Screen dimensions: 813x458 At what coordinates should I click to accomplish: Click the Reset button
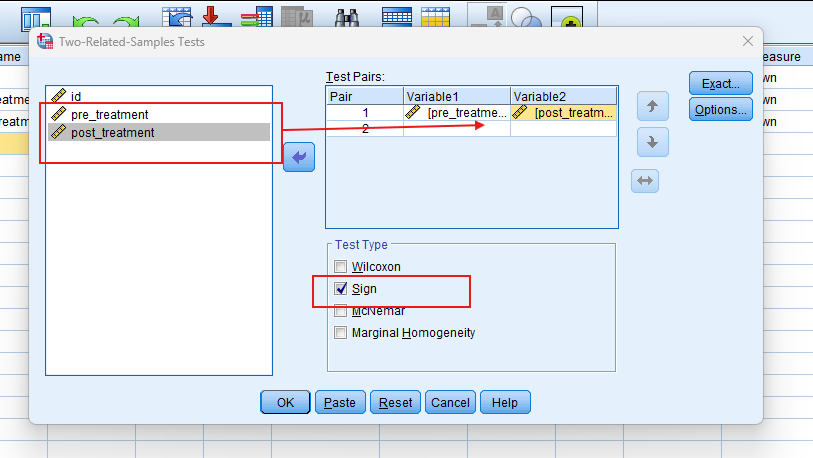[395, 402]
